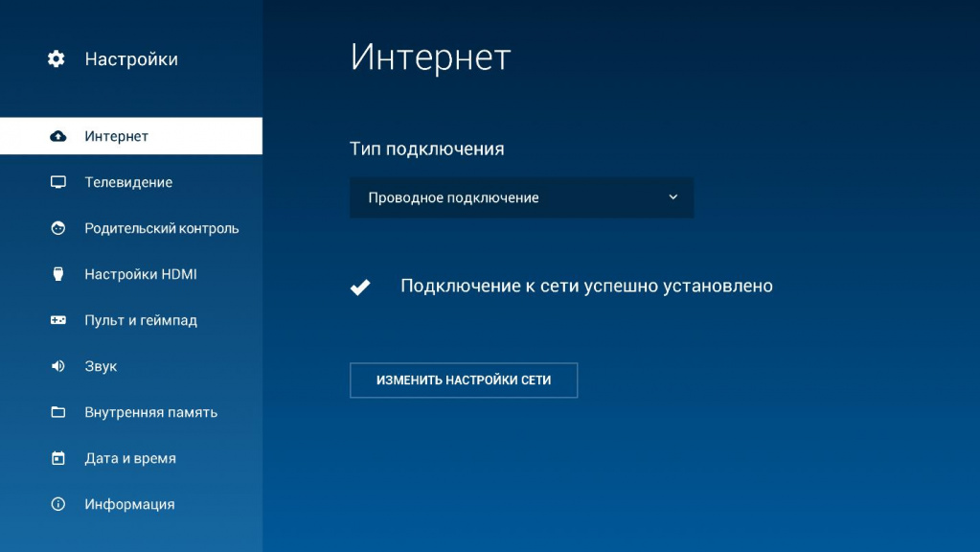Click the checkmark icon beside connection status
Screen dimensions: 980x552
coord(360,287)
